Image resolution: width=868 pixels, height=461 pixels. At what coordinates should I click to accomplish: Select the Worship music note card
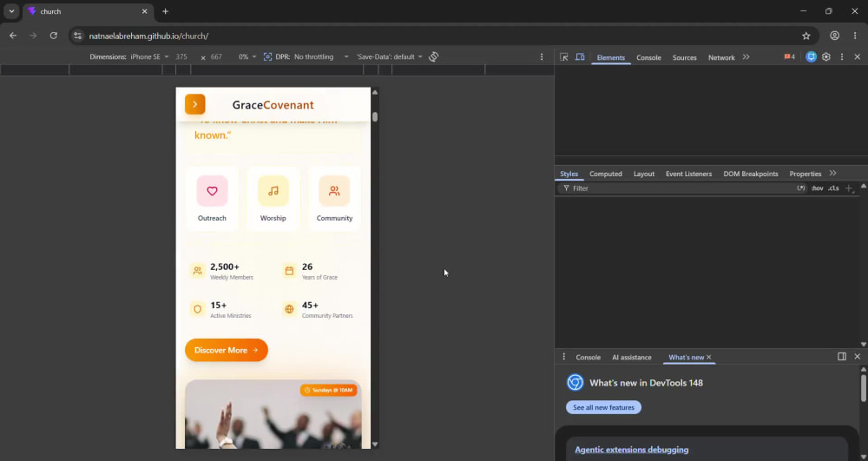pyautogui.click(x=273, y=199)
